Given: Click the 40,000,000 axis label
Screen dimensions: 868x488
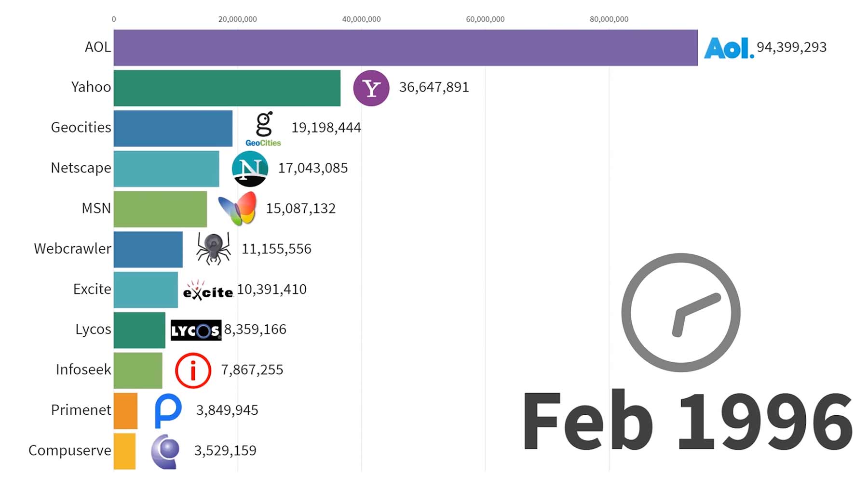Looking at the screenshot, I should coord(361,19).
